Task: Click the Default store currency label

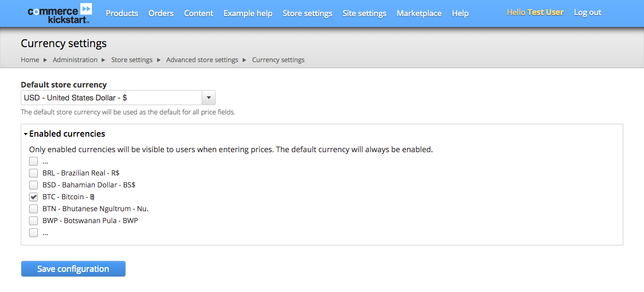Action: point(64,84)
